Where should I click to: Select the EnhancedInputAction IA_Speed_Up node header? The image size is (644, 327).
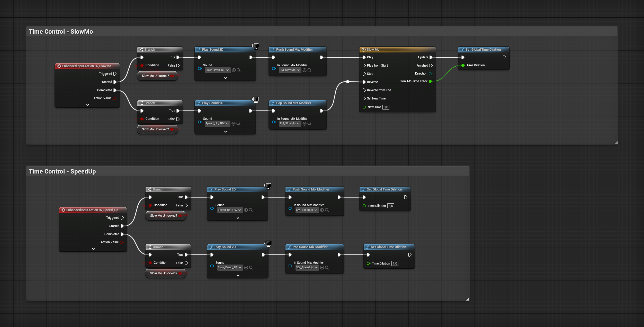coord(93,210)
